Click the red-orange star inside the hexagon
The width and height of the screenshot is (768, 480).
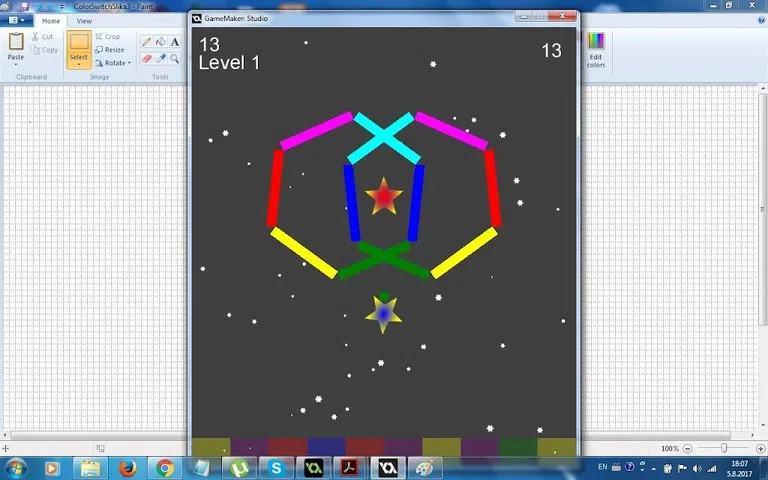pyautogui.click(x=384, y=197)
